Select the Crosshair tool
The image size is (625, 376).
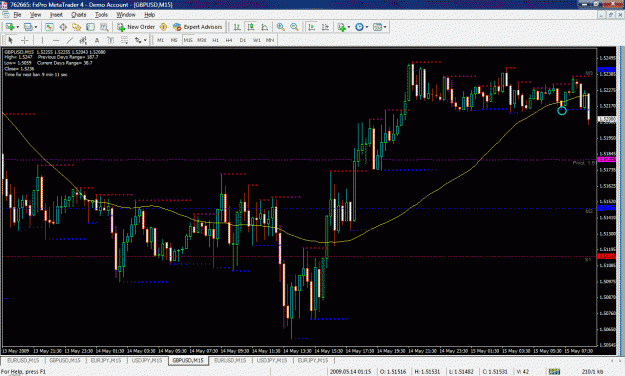[x=24, y=40]
